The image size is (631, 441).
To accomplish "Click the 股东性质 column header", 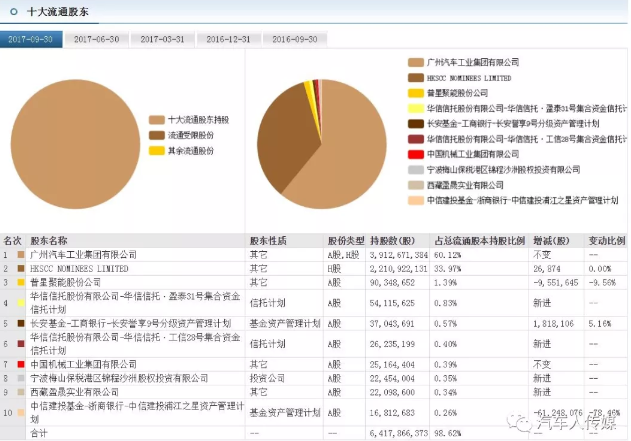I will (268, 241).
